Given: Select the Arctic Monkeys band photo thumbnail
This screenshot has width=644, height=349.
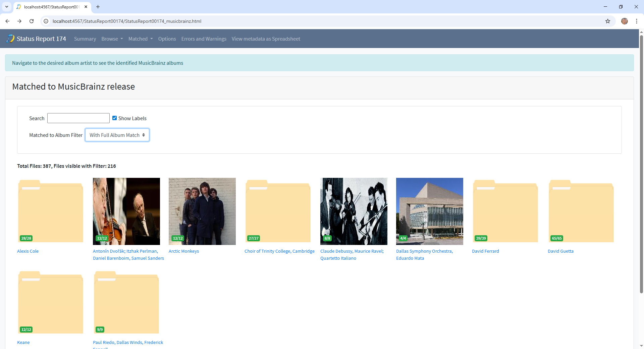Looking at the screenshot, I should [202, 211].
